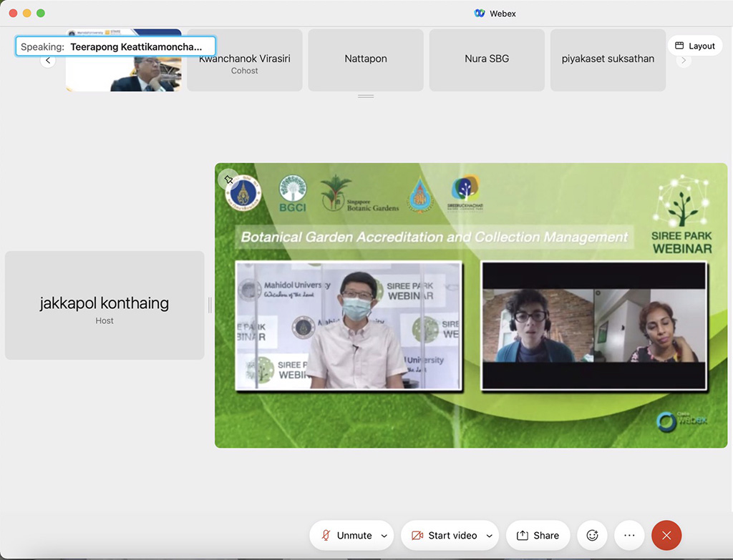733x560 pixels.
Task: Click the vertical resize handle beside host tile
Action: (x=210, y=305)
